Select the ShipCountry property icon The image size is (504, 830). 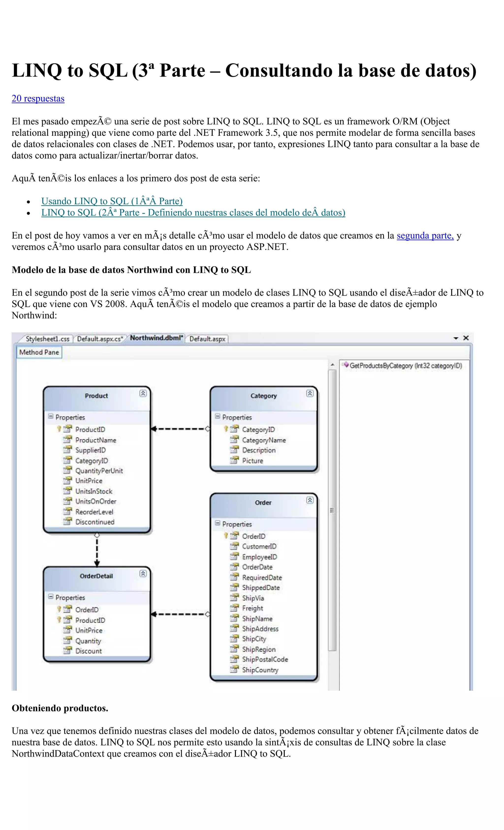(x=234, y=669)
